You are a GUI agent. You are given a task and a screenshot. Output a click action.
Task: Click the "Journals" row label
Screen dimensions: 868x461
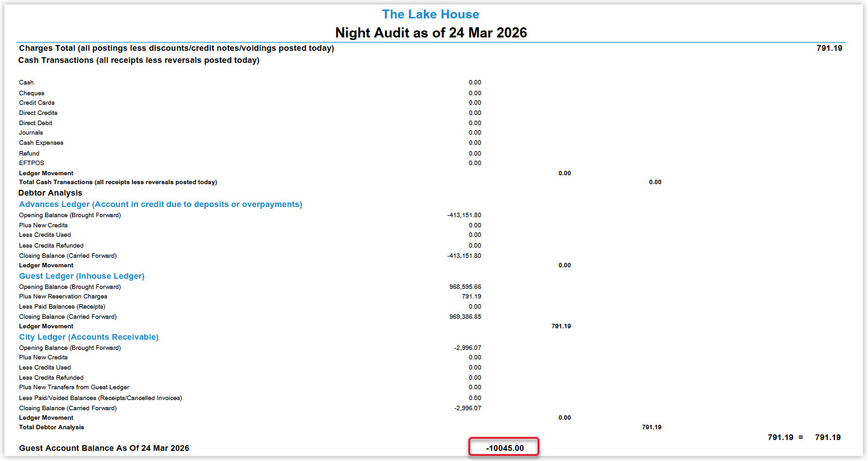[x=31, y=133]
